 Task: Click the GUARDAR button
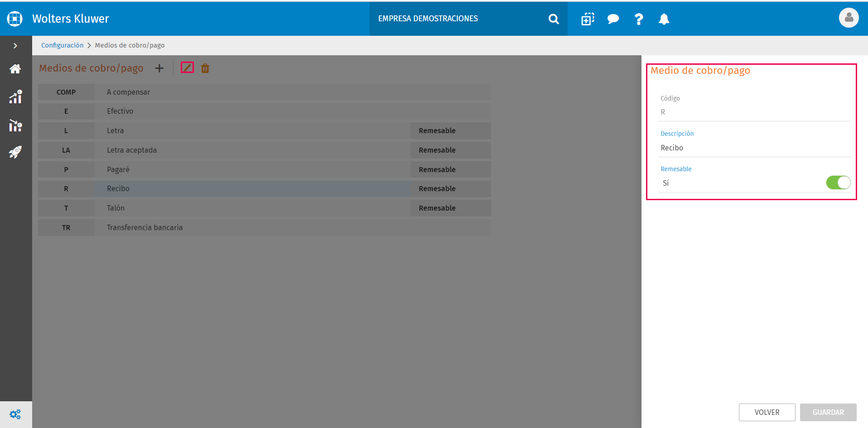[x=828, y=412]
